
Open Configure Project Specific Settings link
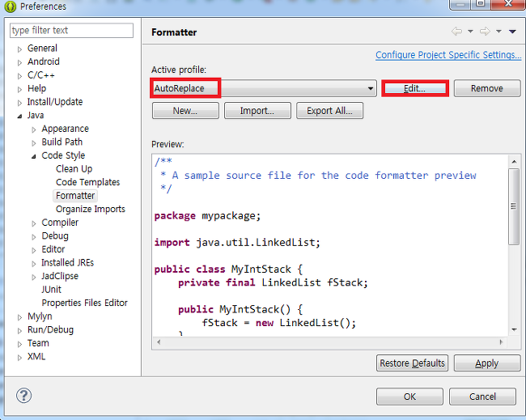coord(448,55)
